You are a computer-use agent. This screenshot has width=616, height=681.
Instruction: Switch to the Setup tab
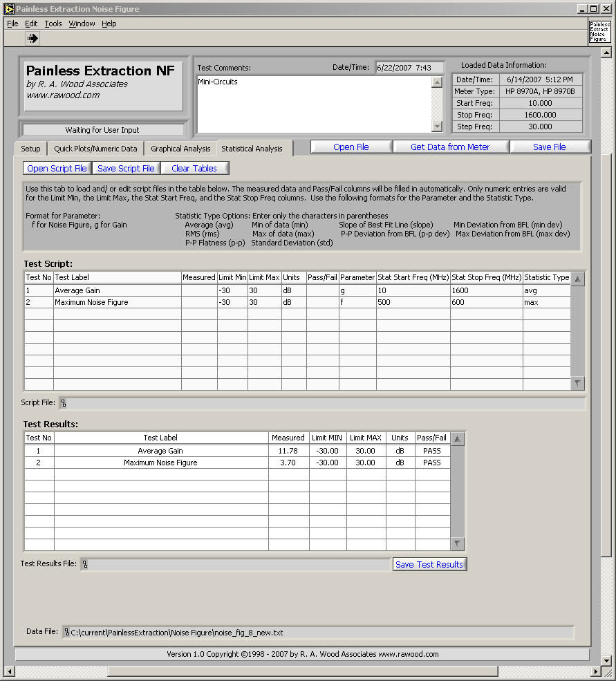pos(30,149)
